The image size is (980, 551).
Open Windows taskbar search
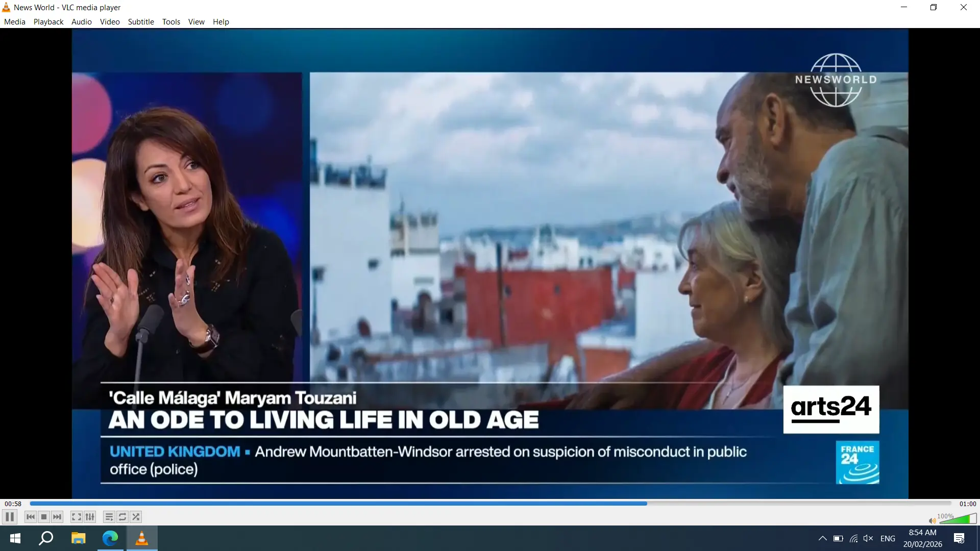[x=46, y=538]
